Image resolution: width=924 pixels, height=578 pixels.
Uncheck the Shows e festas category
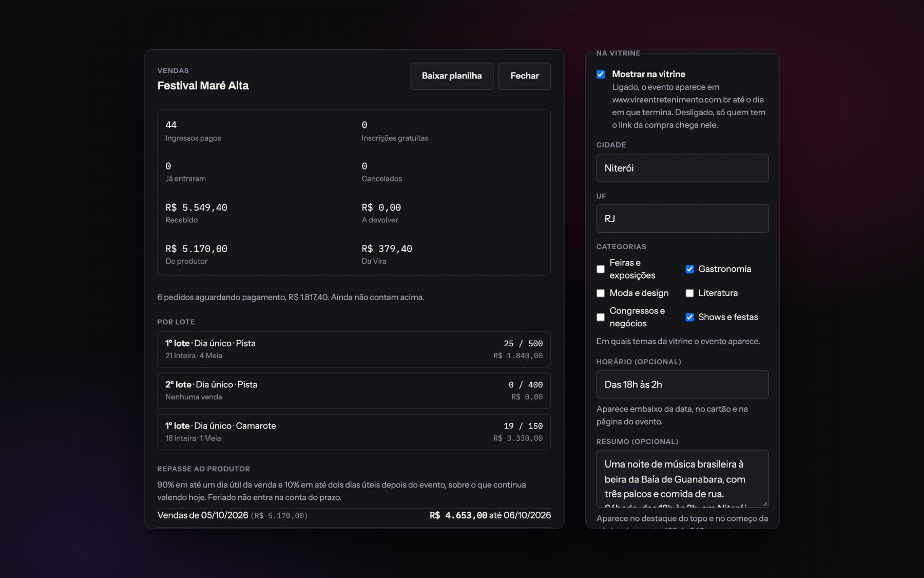689,317
